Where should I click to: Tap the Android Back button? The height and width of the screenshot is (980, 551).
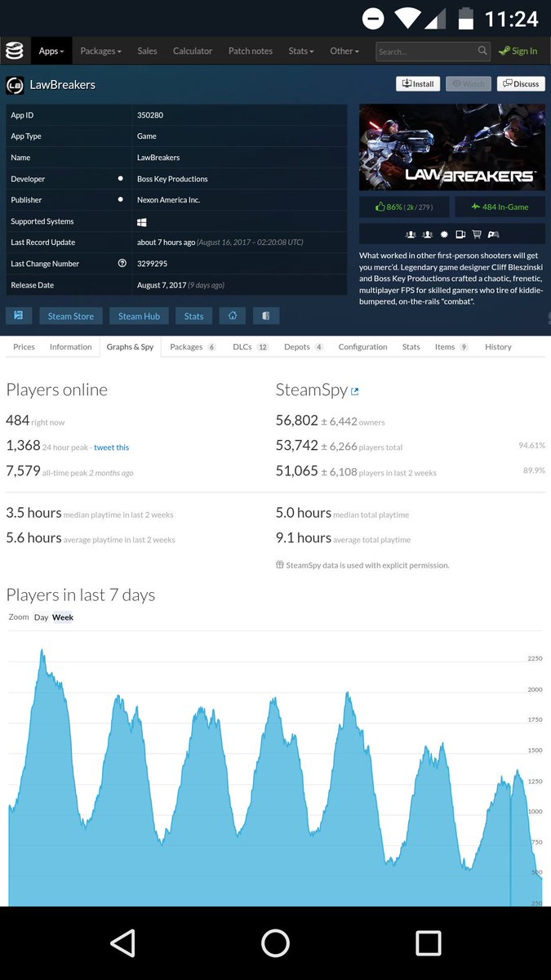pos(122,943)
